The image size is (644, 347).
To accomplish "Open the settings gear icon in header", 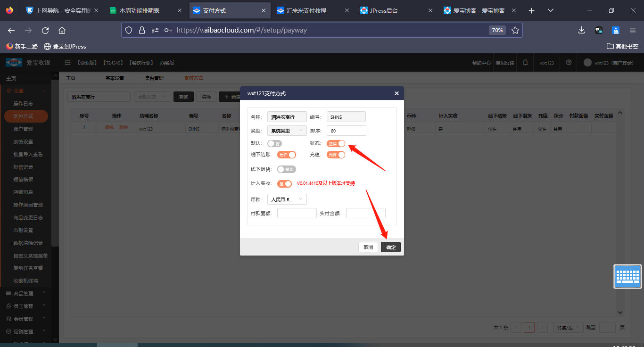I will point(569,62).
